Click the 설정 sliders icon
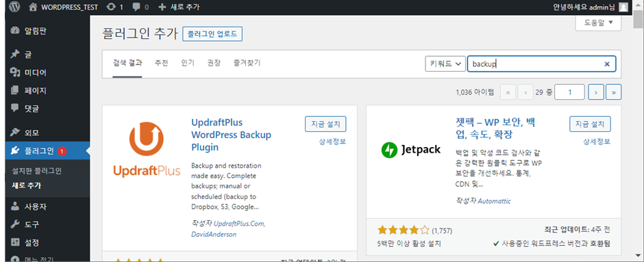The height and width of the screenshot is (262, 644). pos(15,242)
